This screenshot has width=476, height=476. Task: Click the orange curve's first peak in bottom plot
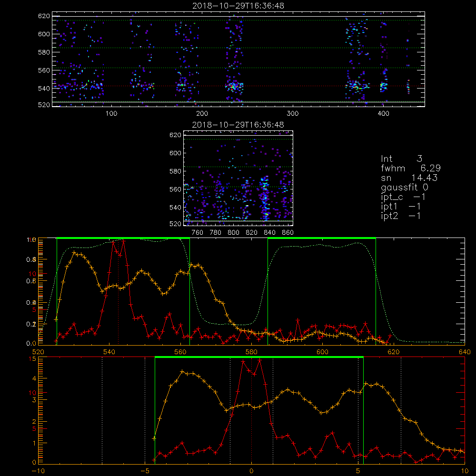tap(182, 371)
